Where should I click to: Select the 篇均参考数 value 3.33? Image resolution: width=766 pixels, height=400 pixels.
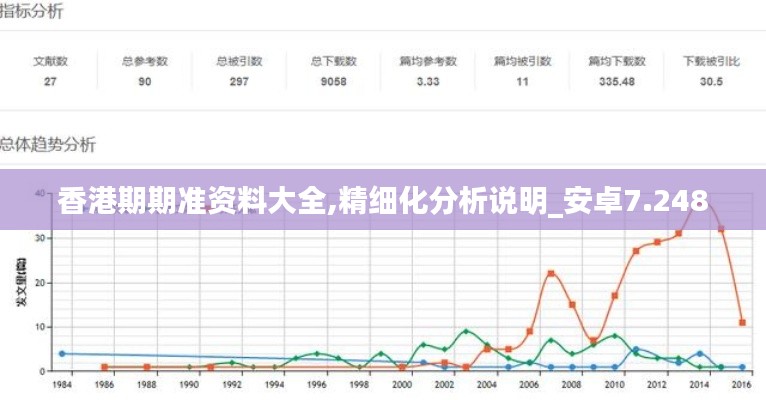(428, 81)
